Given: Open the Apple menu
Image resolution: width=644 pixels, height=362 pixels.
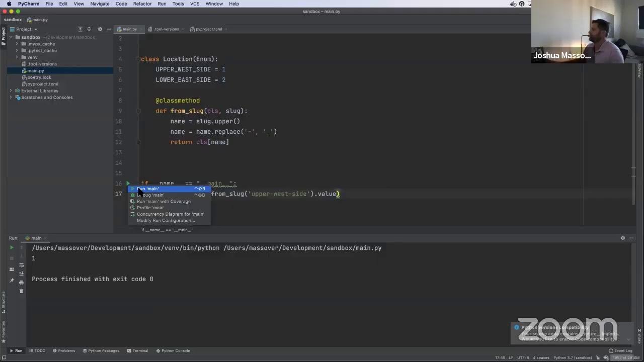Looking at the screenshot, I should click(9, 4).
